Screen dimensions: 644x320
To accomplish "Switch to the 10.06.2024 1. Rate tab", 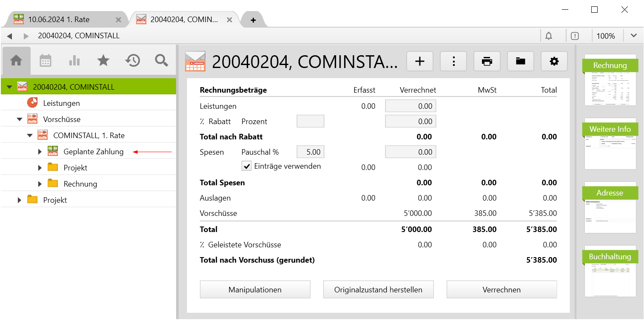I will point(58,20).
